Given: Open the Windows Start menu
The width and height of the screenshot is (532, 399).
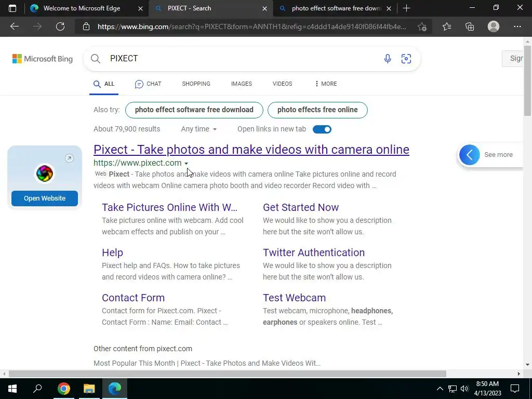Looking at the screenshot, I should (12, 389).
